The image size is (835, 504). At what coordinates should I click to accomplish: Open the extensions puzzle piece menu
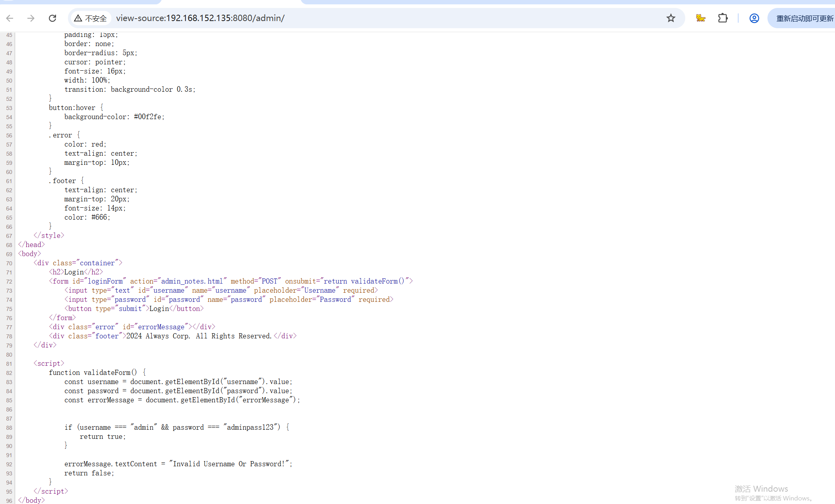pos(723,18)
